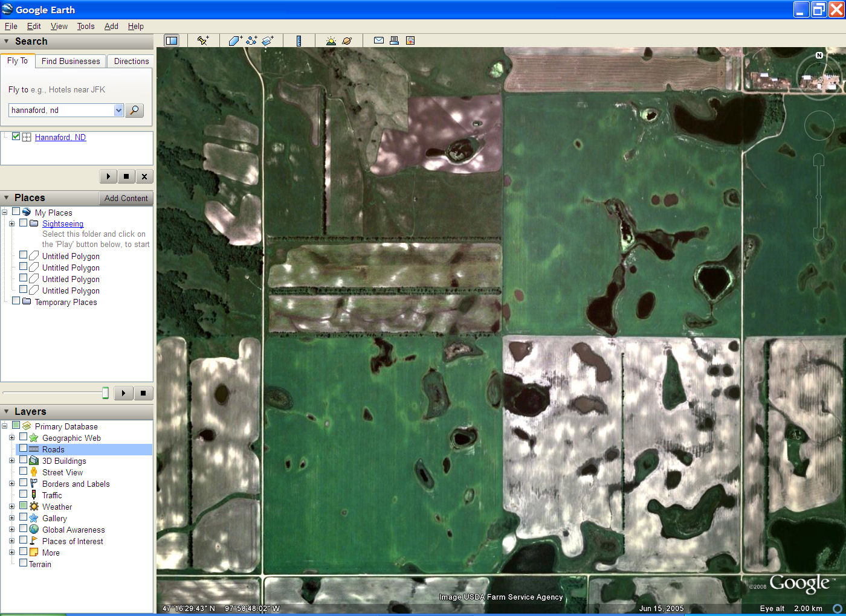The width and height of the screenshot is (846, 616).
Task: Click the streaming status circle icon
Action: coord(838,608)
